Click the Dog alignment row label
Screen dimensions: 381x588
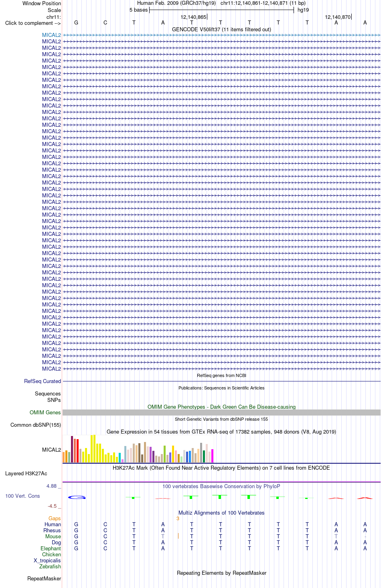pos(57,542)
